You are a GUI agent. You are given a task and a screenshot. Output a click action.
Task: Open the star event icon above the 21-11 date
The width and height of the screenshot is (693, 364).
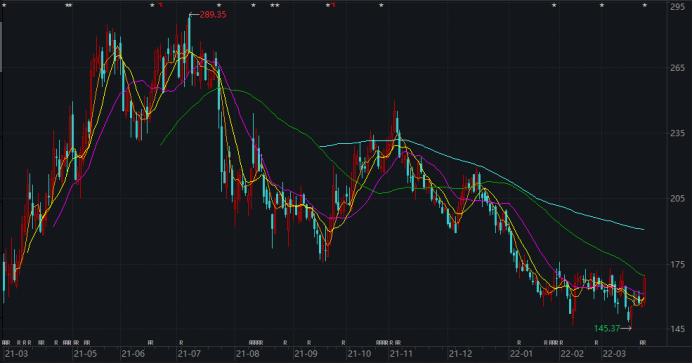381,5
